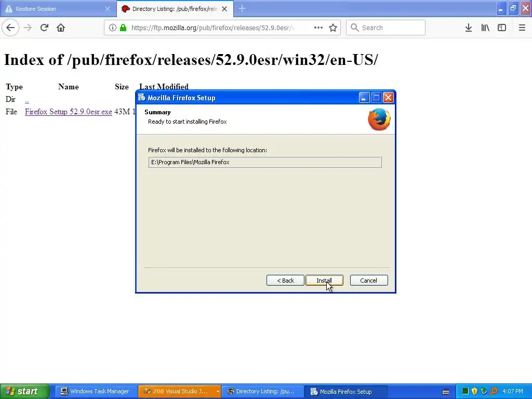Toggle the sidebar icon in the toolbar
This screenshot has width=532, height=399.
coord(502,28)
